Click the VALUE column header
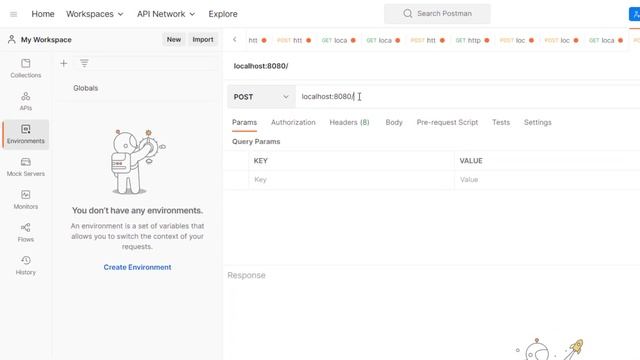This screenshot has height=360, width=640. pos(471,161)
